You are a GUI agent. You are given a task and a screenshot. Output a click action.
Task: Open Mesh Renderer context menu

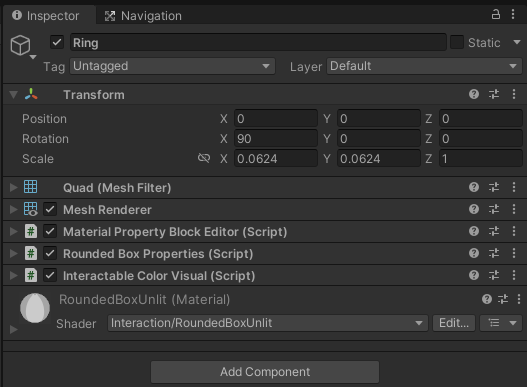[x=514, y=209]
